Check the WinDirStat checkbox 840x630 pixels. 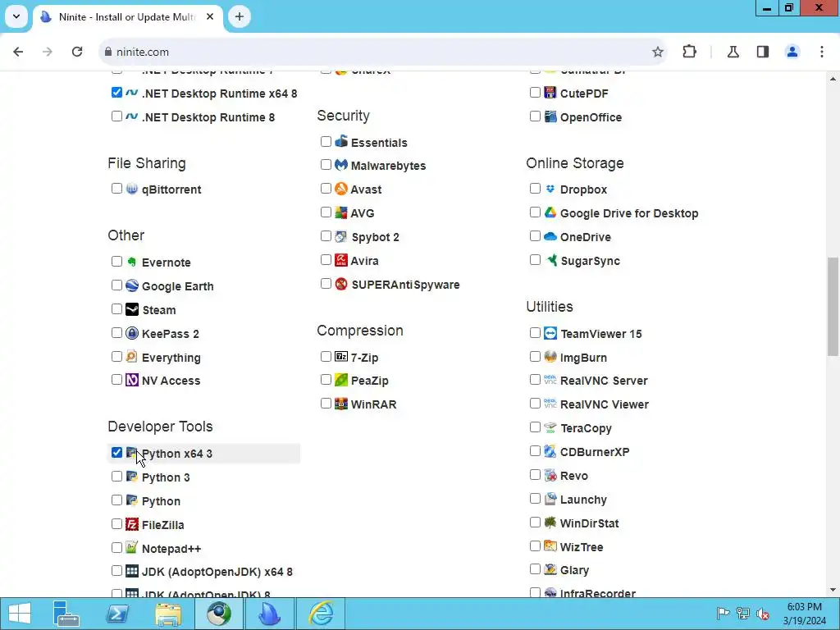(x=535, y=523)
